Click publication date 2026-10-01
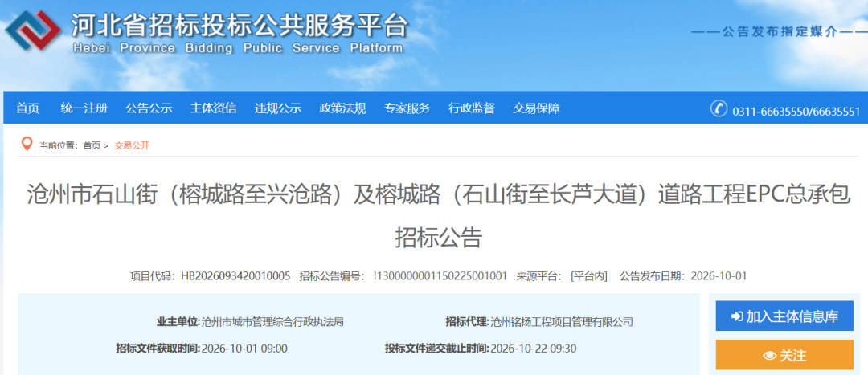 [x=719, y=276]
